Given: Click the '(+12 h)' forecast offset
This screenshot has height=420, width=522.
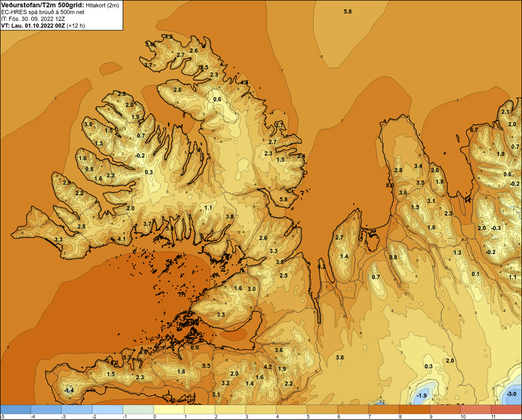Looking at the screenshot, I should 76,26.
